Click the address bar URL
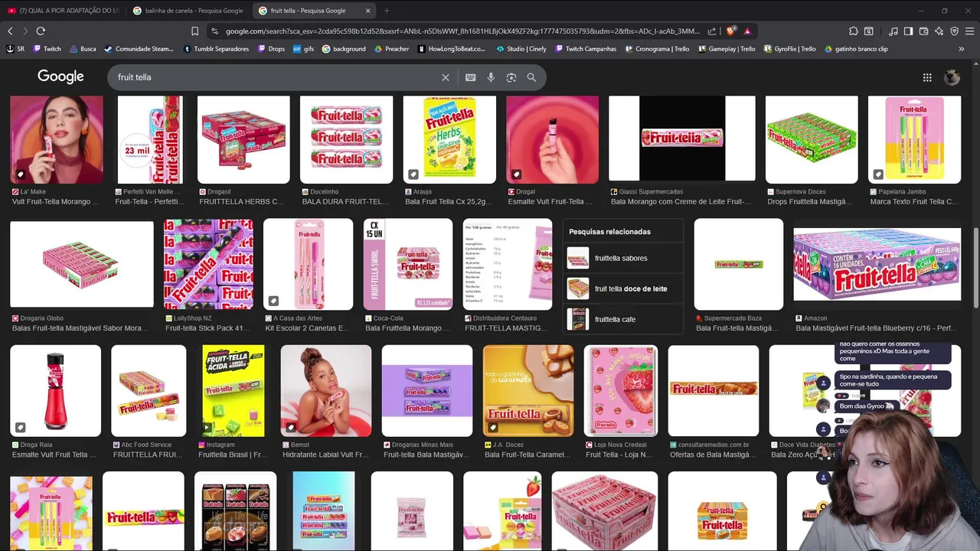Viewport: 980px width, 551px height. (x=462, y=31)
